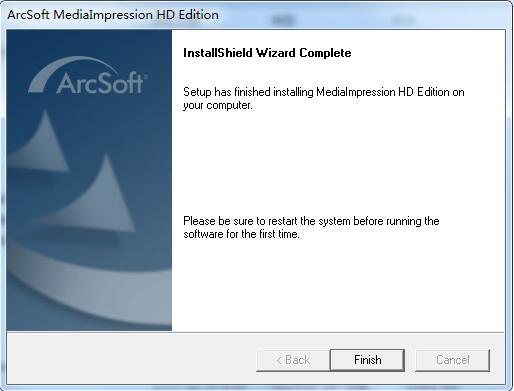Click the restart the system reminder text

tap(311, 227)
